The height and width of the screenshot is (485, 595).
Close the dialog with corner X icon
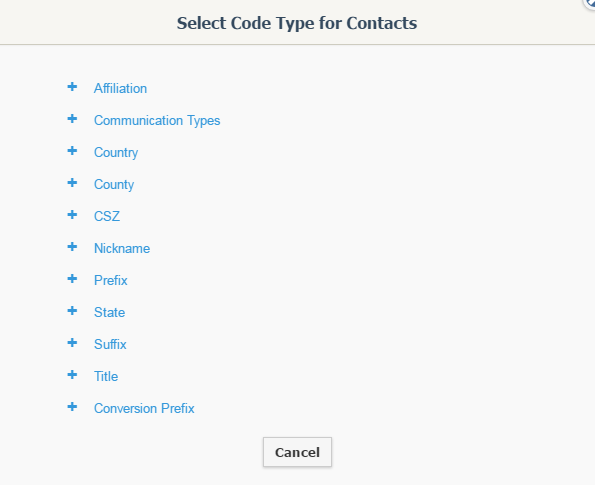(x=589, y=3)
